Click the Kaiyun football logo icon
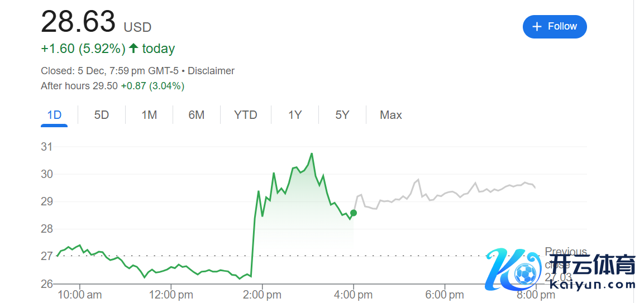 (x=524, y=273)
